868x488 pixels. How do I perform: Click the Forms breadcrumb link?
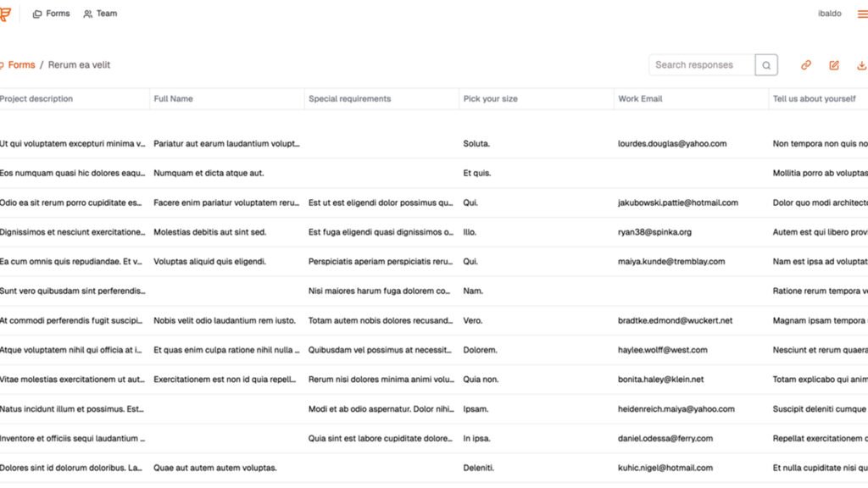(21, 65)
